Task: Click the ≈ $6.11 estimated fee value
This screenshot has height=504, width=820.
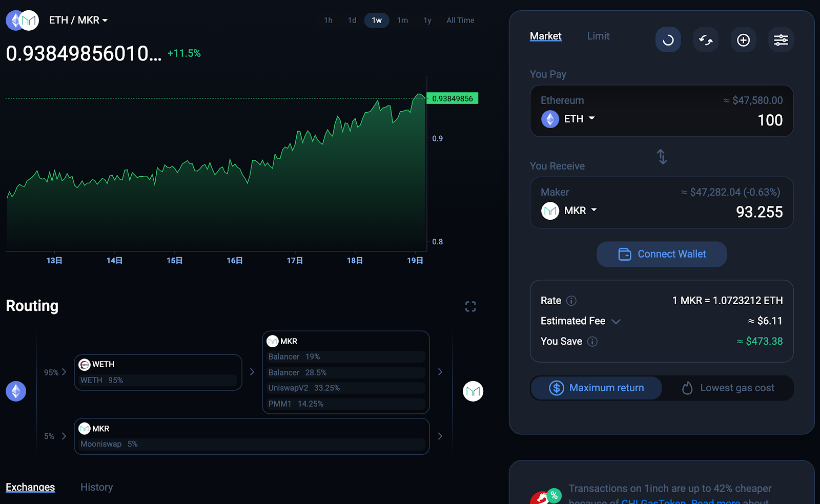Action: pos(765,321)
